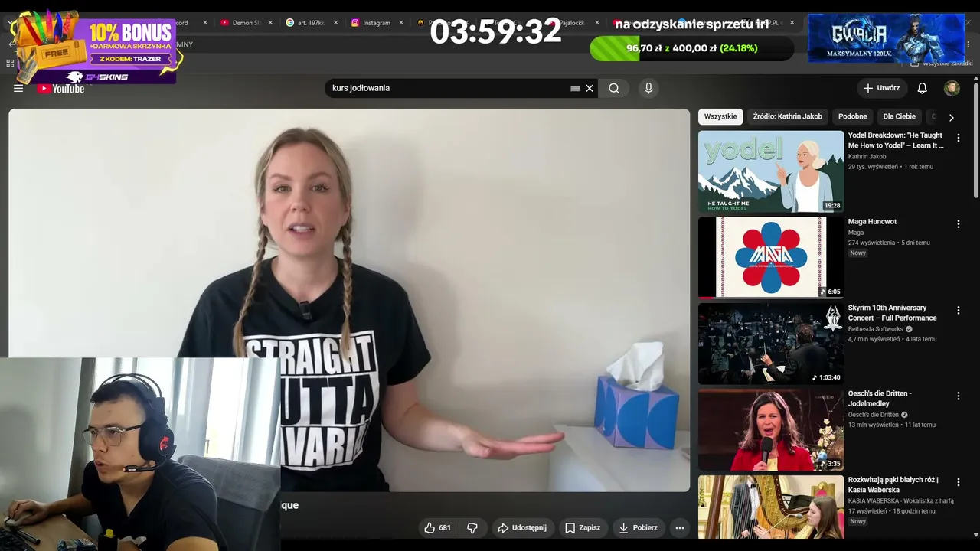Open options menu for Oesch's die Dritten video
980x551 pixels.
[958, 396]
